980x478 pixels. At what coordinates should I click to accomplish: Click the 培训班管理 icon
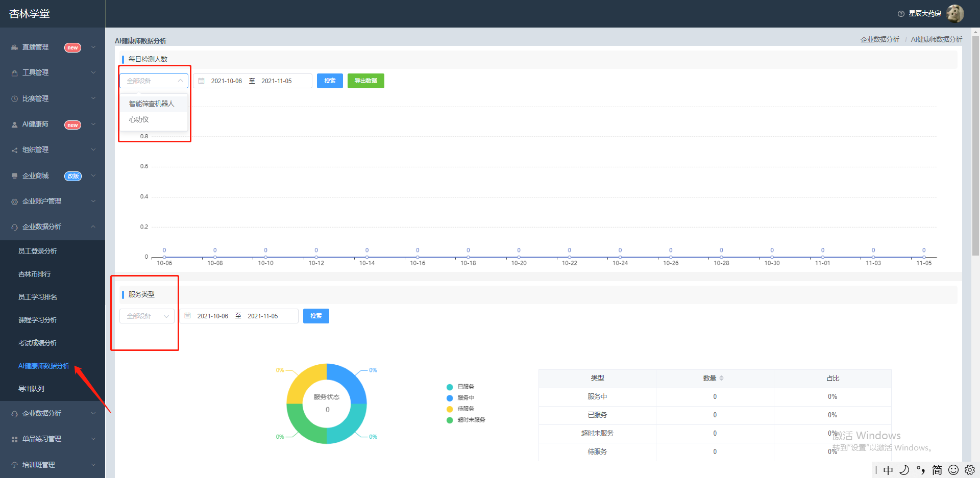tap(14, 465)
